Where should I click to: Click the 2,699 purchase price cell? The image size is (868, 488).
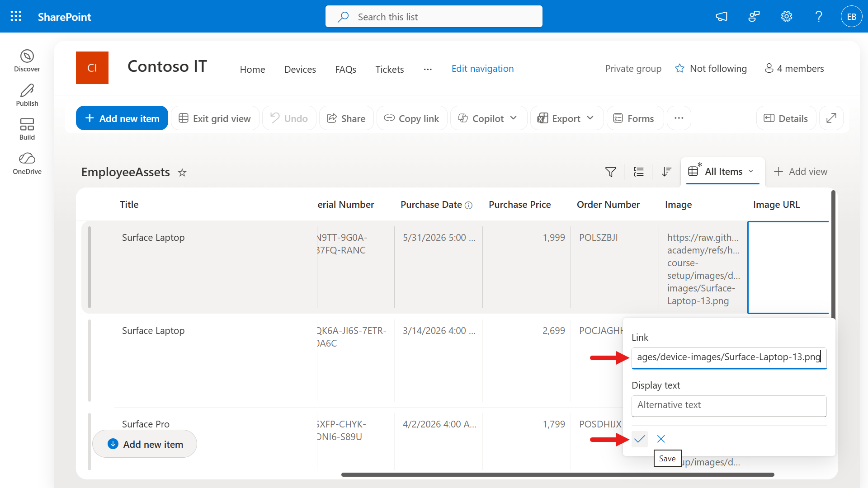click(x=526, y=360)
